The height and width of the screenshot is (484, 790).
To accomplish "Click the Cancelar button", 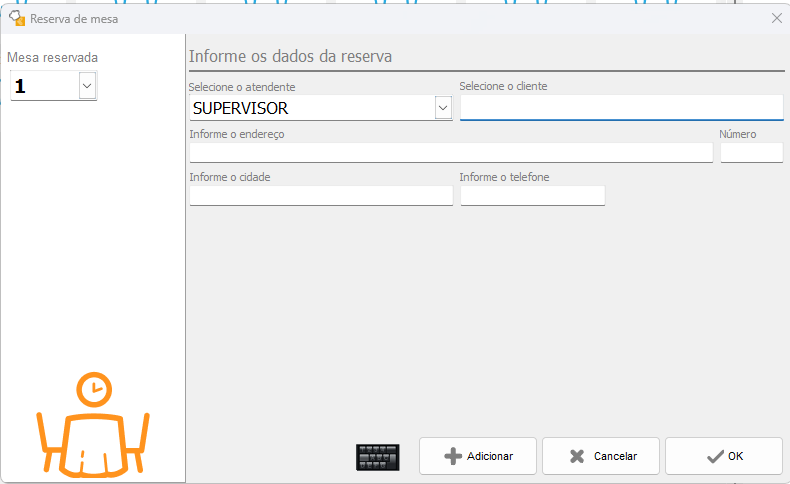I will tap(600, 456).
